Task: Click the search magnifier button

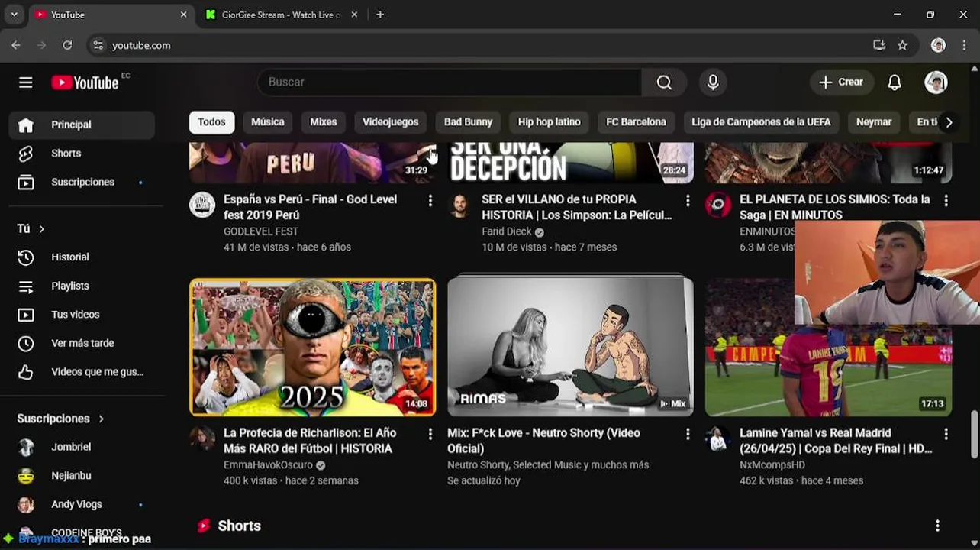Action: point(664,82)
